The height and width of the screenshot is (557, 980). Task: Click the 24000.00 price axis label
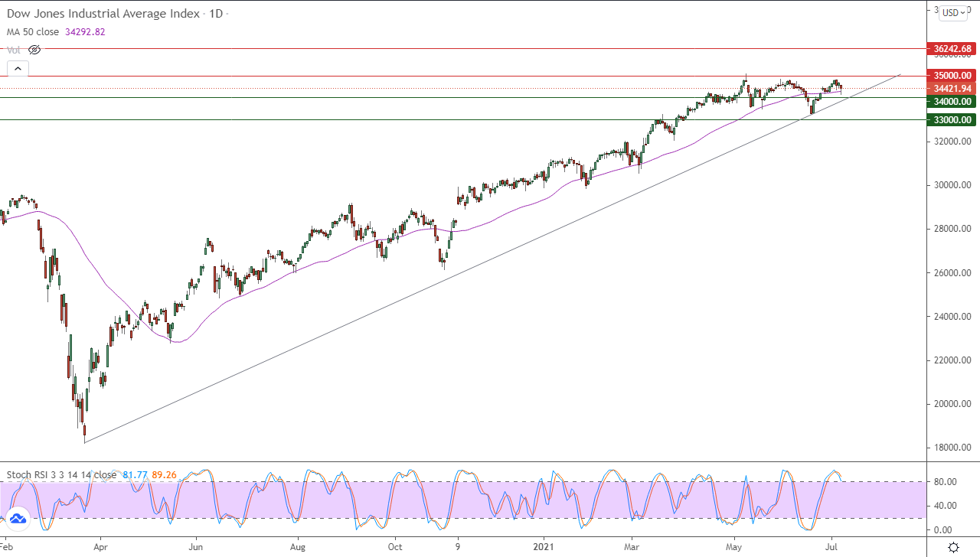pos(953,317)
